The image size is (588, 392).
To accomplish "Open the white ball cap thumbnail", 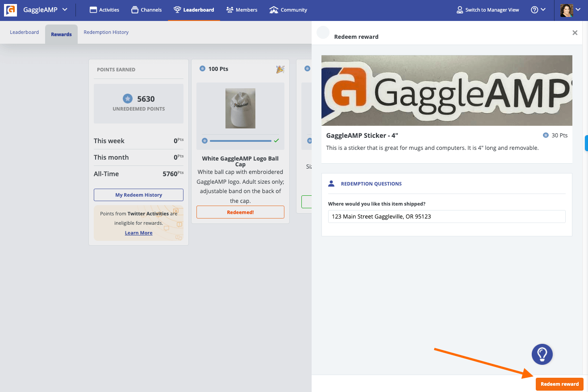I will tap(240, 108).
